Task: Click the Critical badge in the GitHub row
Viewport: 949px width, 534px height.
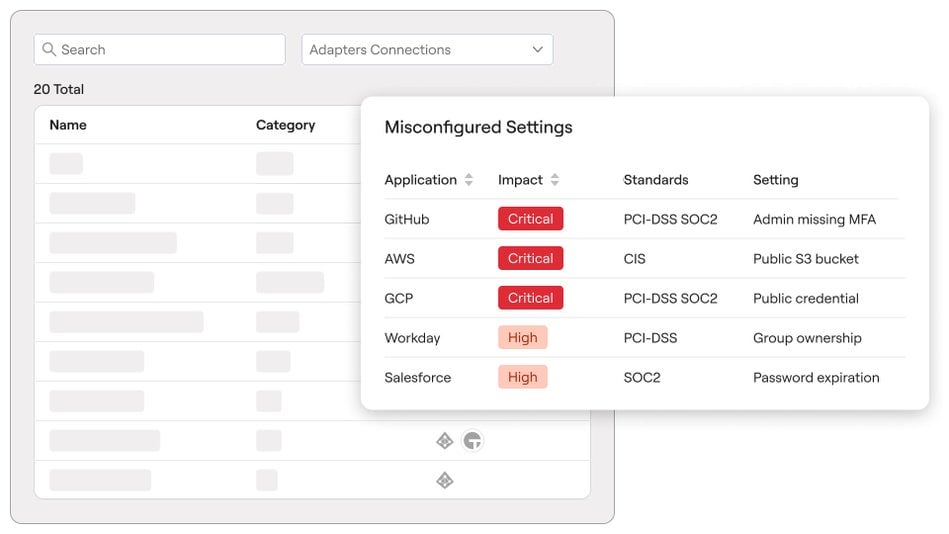Action: click(x=530, y=219)
